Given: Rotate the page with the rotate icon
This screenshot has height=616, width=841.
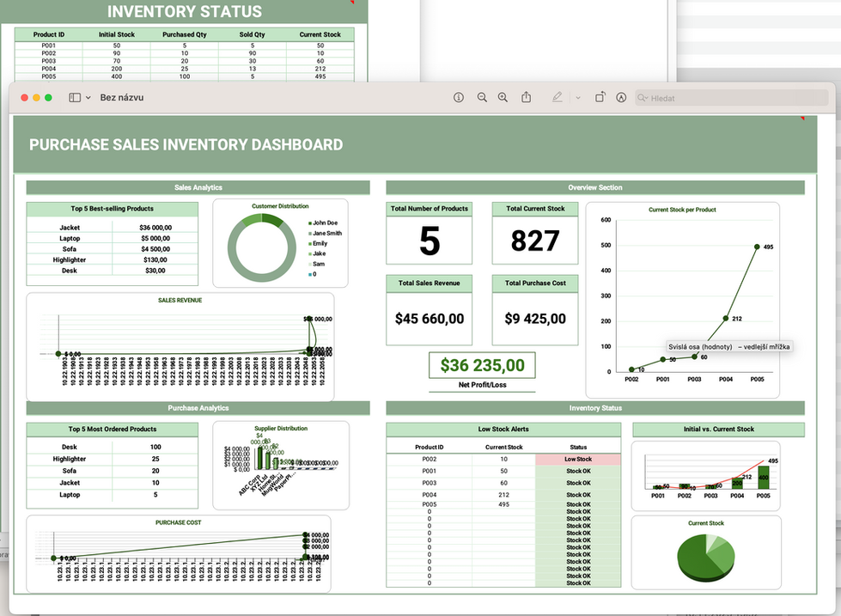Looking at the screenshot, I should (600, 97).
